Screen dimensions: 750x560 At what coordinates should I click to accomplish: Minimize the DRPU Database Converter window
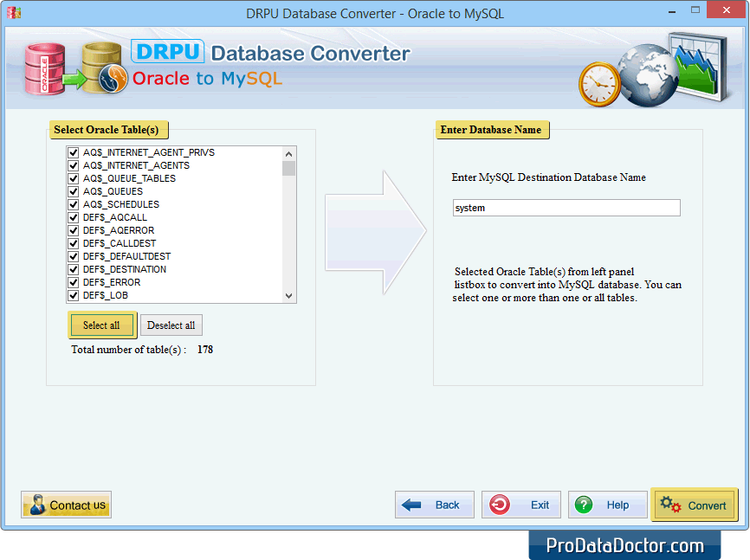click(x=672, y=11)
